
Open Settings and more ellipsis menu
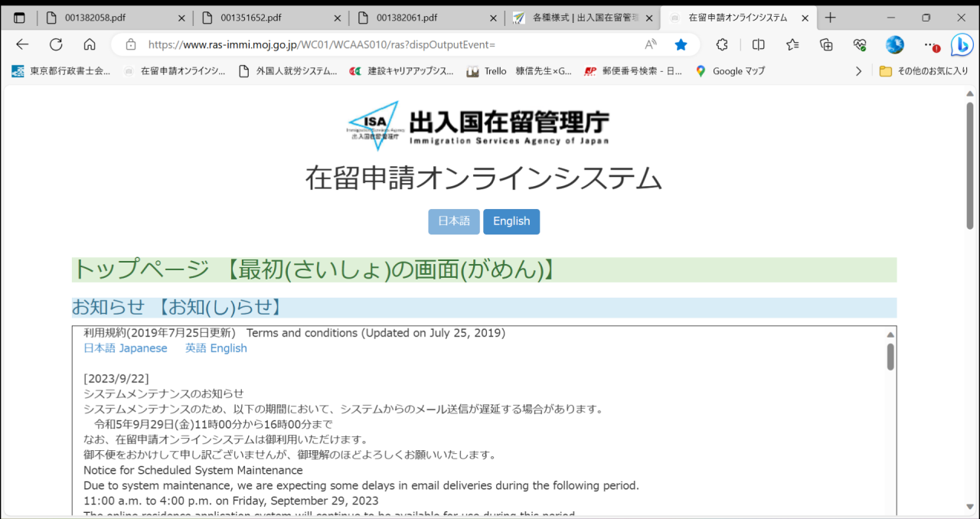tap(929, 44)
